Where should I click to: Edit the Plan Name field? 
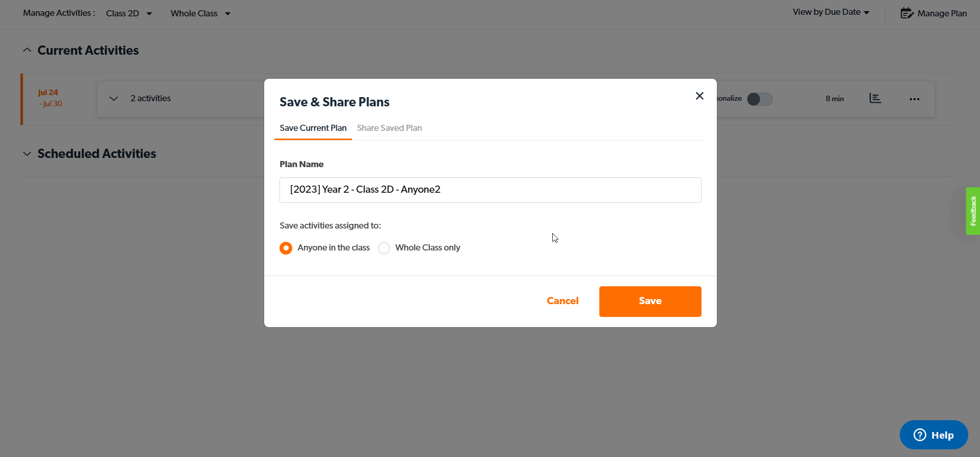click(x=489, y=190)
